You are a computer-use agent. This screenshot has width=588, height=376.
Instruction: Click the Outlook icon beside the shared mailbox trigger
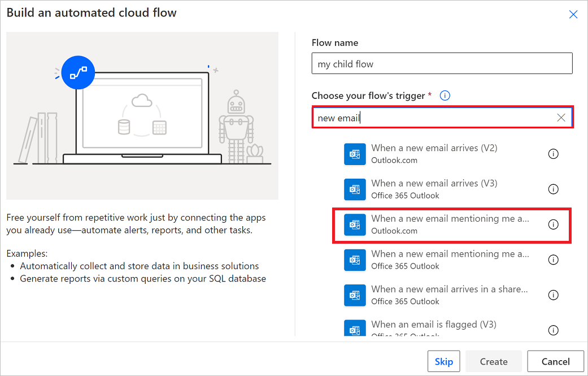click(355, 295)
